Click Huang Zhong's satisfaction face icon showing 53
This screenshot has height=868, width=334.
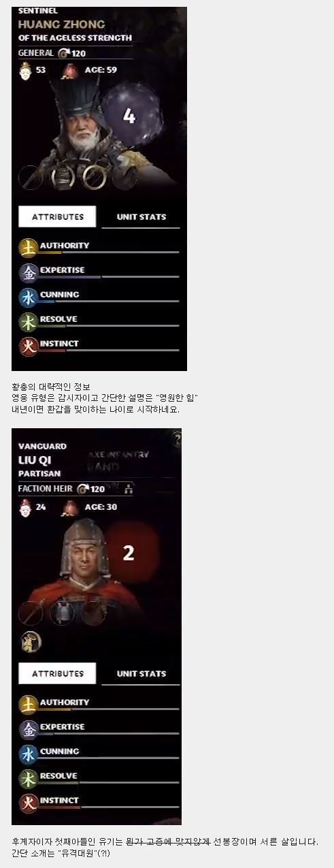[x=26, y=69]
